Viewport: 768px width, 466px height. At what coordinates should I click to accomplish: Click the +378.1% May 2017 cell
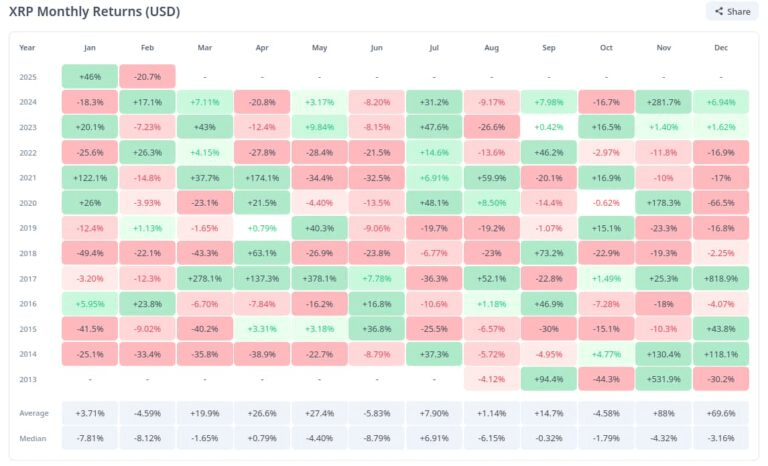[x=319, y=277]
